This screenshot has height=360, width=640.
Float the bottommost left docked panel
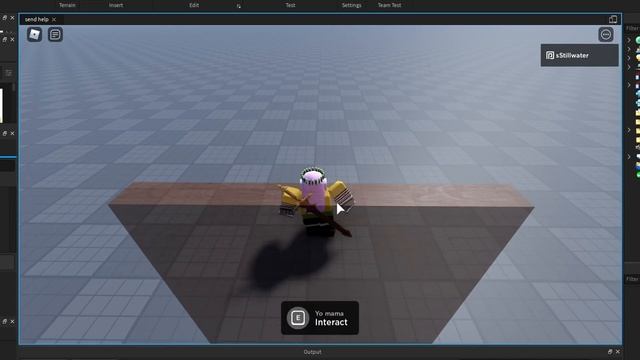tap(4, 322)
